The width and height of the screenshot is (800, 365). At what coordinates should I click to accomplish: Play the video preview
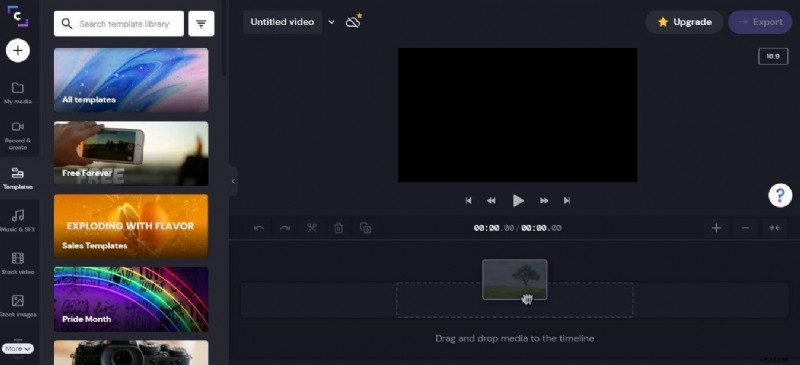tap(518, 201)
